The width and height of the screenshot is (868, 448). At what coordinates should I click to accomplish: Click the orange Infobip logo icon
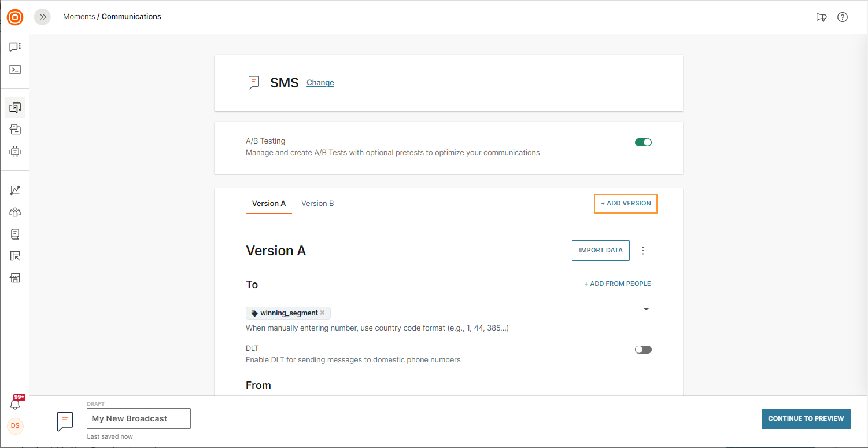tap(15, 17)
